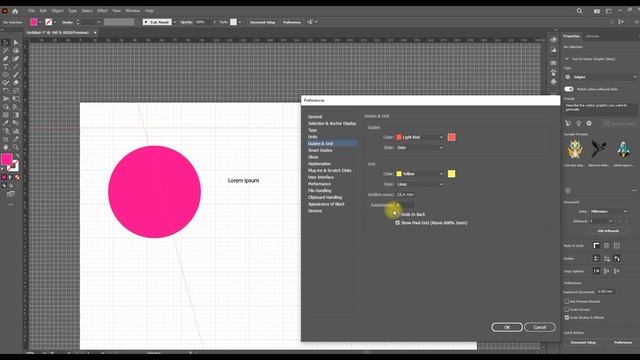Toggle Show Rulers icon
The width and height of the screenshot is (640, 360).
tap(596, 245)
